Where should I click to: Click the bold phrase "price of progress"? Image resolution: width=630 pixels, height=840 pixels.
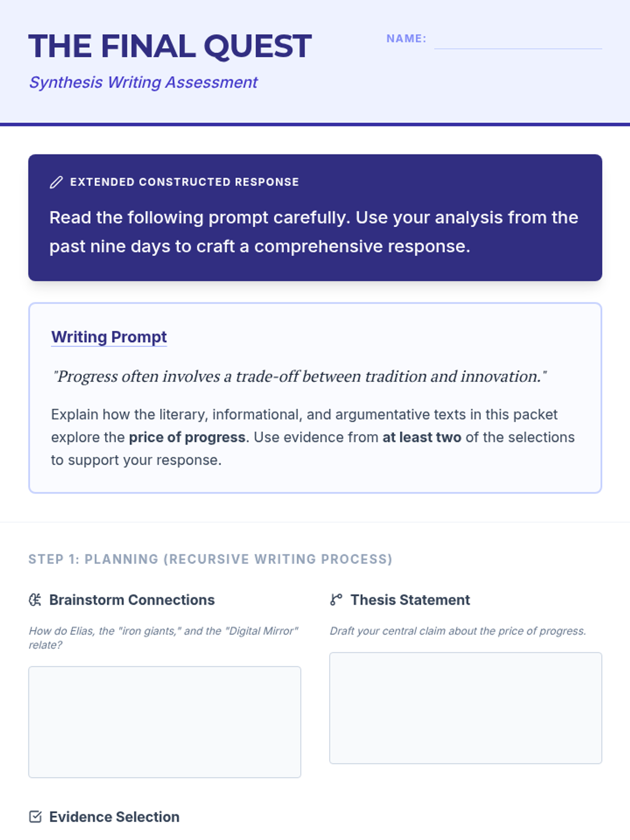pos(187,437)
